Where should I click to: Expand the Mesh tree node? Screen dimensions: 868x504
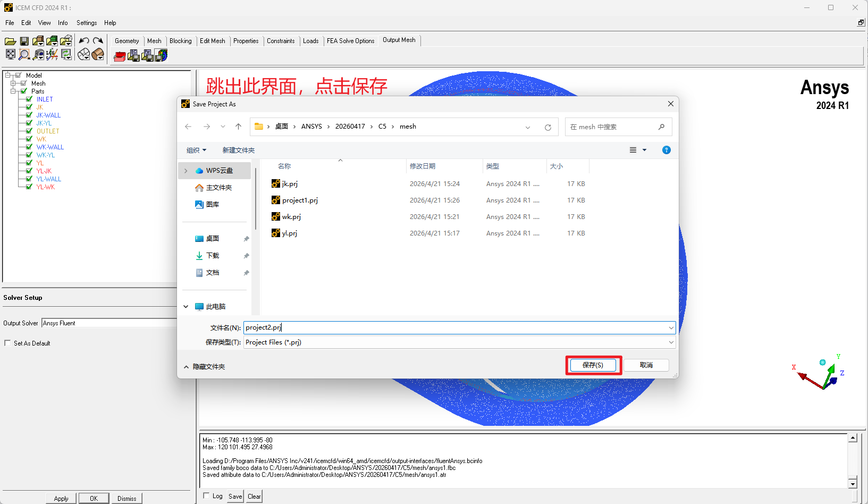13,83
